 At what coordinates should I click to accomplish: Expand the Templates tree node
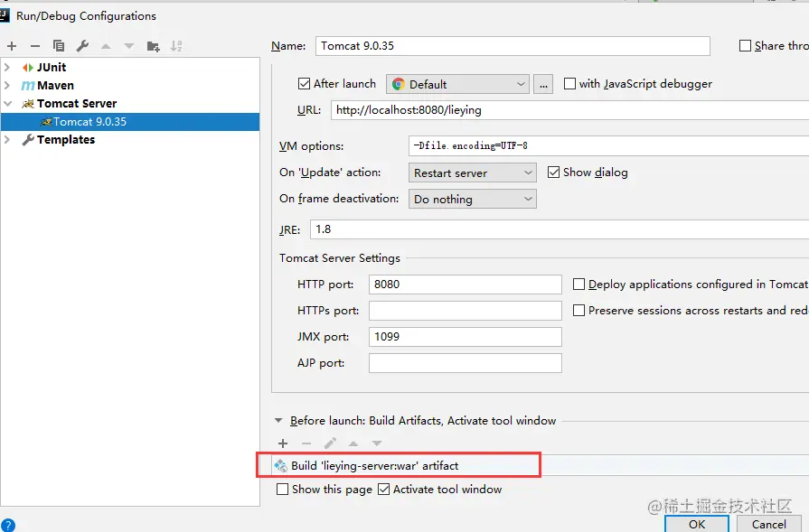point(7,140)
